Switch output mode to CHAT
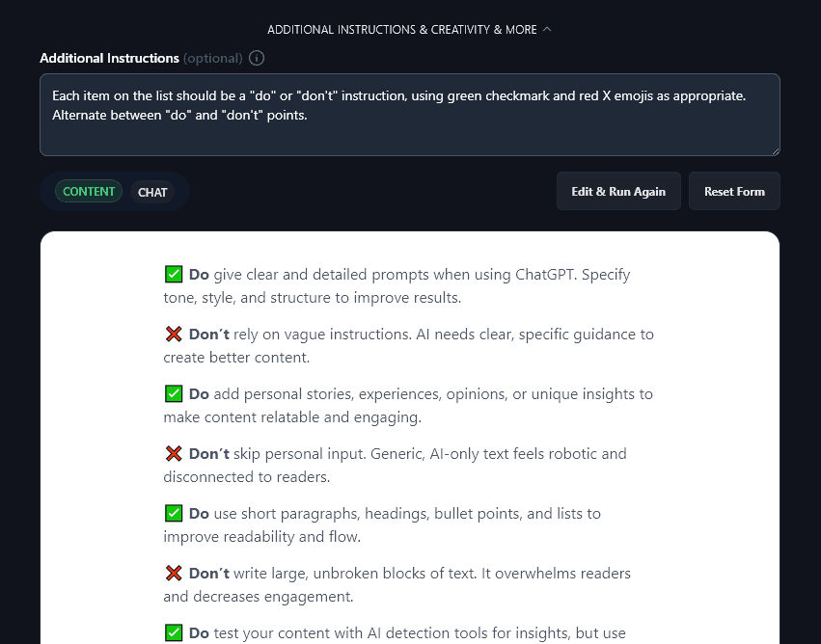 (152, 192)
